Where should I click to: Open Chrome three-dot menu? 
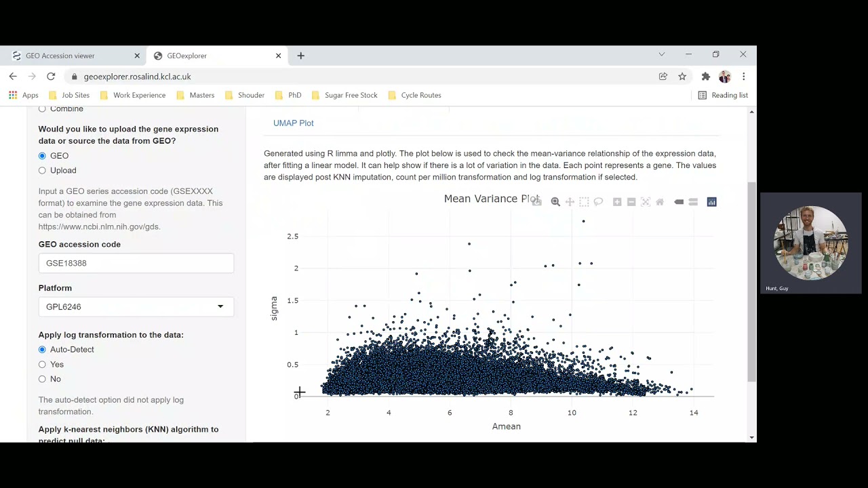744,77
